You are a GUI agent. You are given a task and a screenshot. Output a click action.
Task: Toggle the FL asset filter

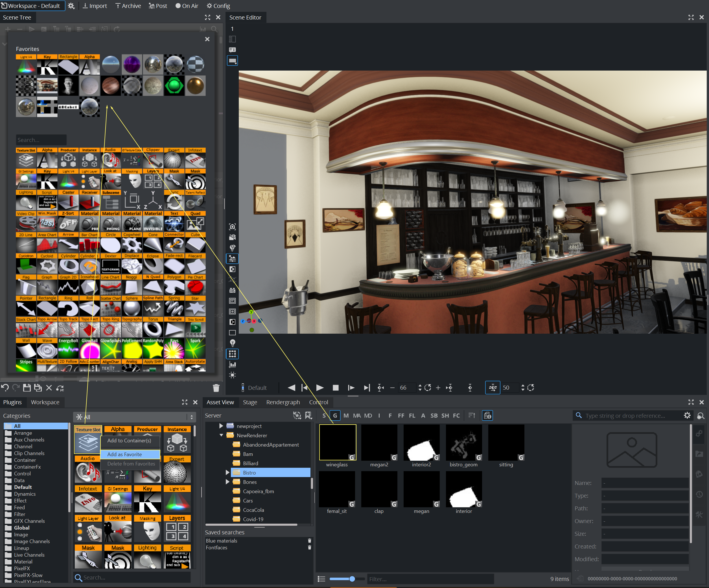click(x=412, y=416)
